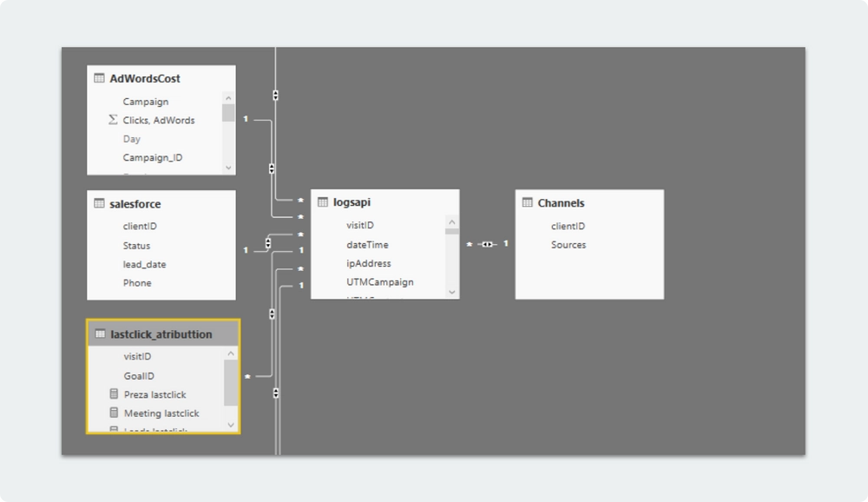This screenshot has height=502, width=868.
Task: Select the Day field in AdWordsCost
Action: pyautogui.click(x=132, y=138)
